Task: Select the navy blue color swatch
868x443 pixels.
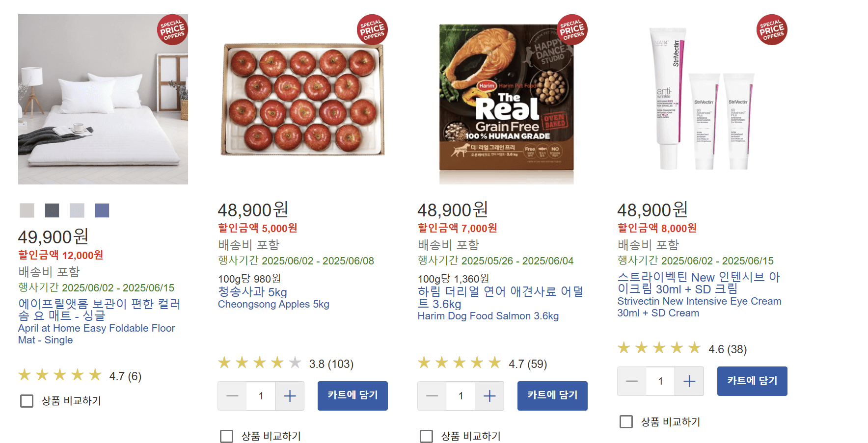Action: pos(101,210)
